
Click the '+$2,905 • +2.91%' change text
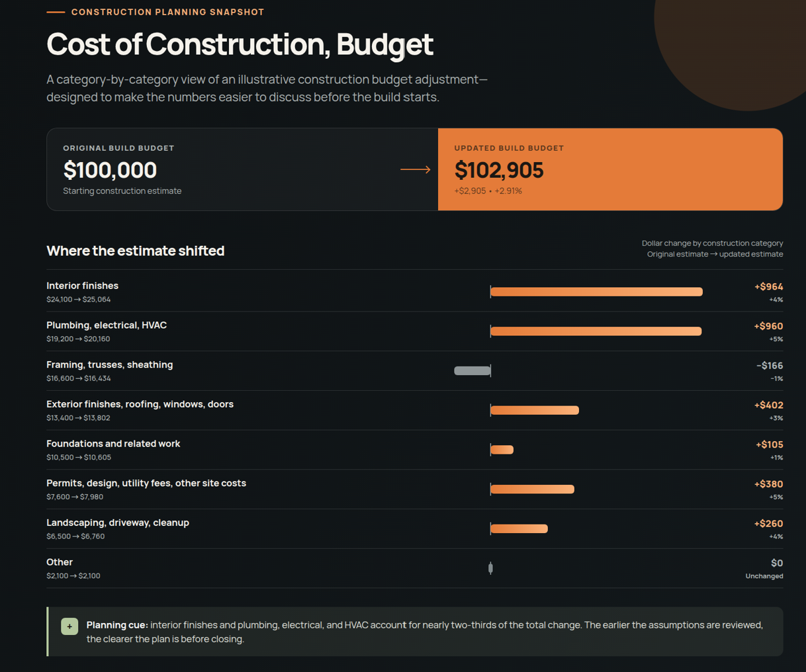point(488,190)
